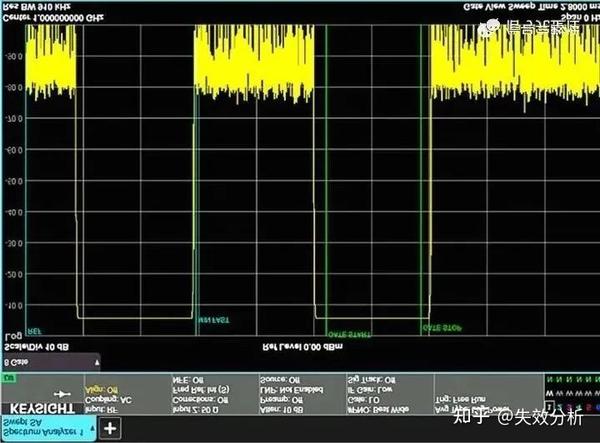Open the Spectrum Analyzer 1 tab dropdown arrow
The height and width of the screenshot is (443, 600).
[x=92, y=429]
